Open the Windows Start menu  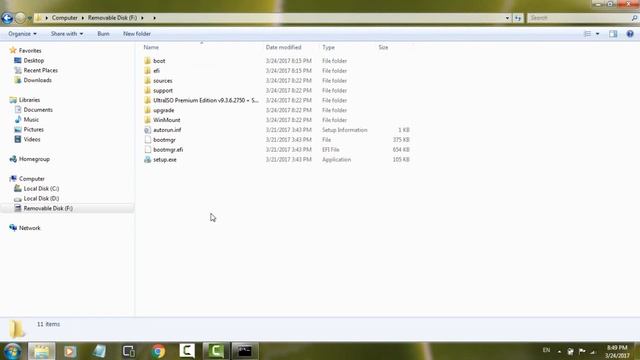[12, 351]
